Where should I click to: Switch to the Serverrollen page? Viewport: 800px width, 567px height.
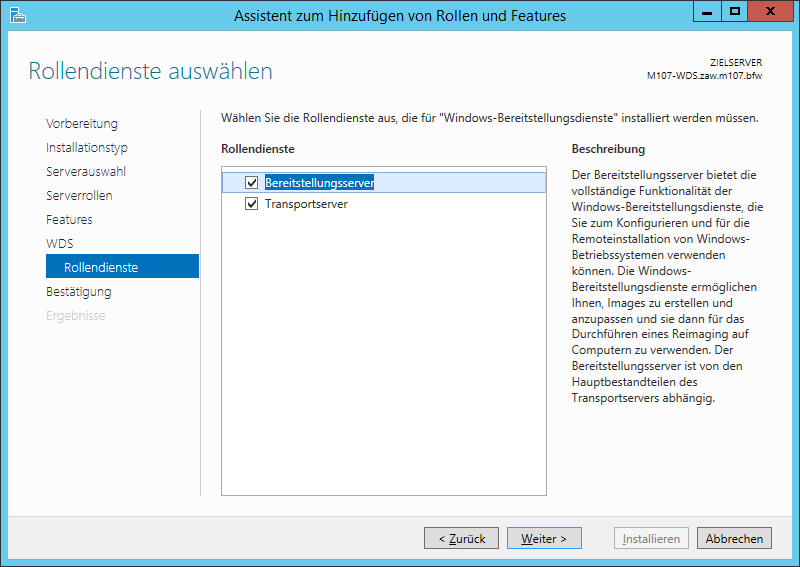pos(79,196)
